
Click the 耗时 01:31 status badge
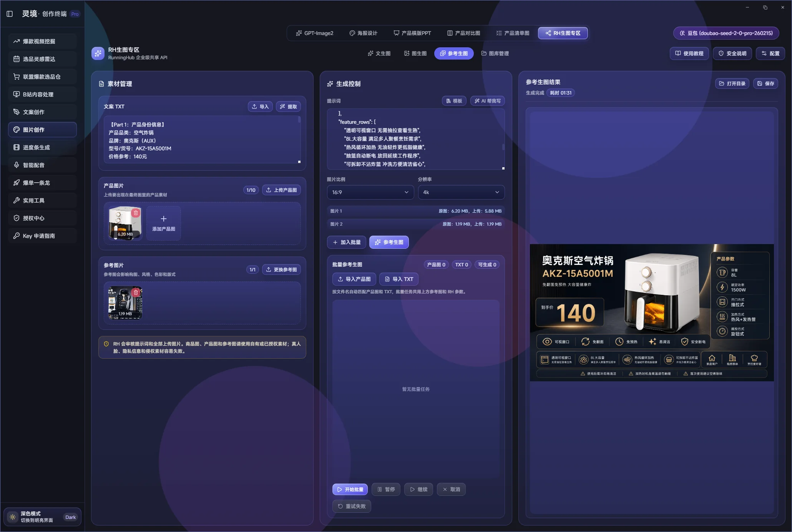[561, 93]
